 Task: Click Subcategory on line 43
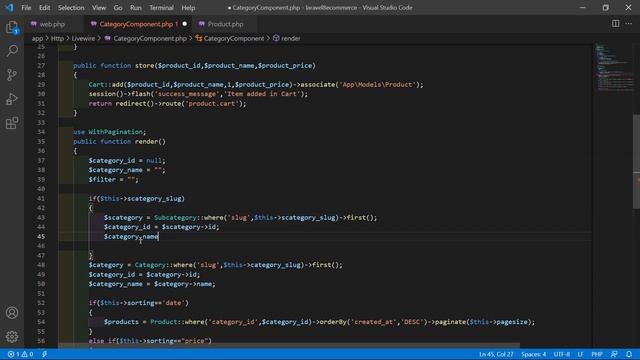[176, 218]
